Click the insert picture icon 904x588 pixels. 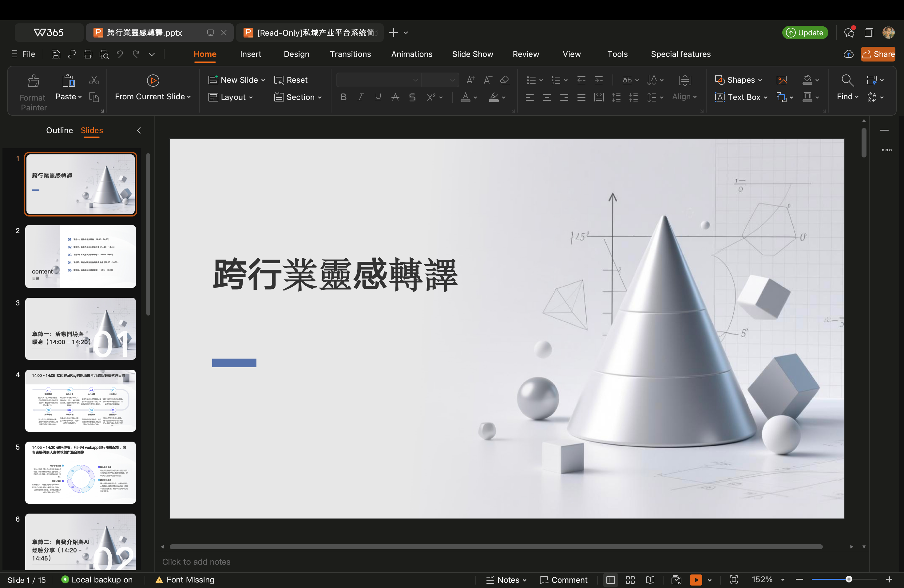(781, 80)
